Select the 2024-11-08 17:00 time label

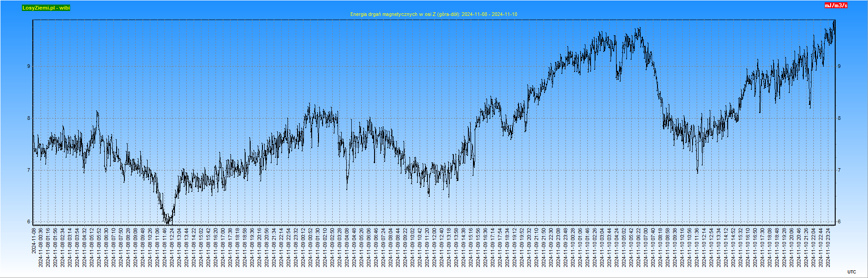pyautogui.click(x=223, y=247)
